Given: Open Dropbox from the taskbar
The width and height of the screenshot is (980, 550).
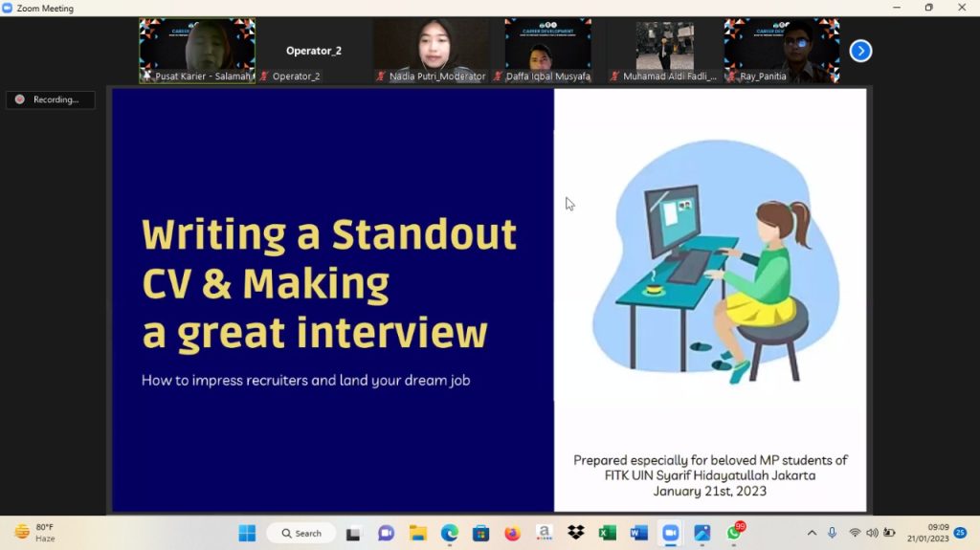Looking at the screenshot, I should pos(575,533).
